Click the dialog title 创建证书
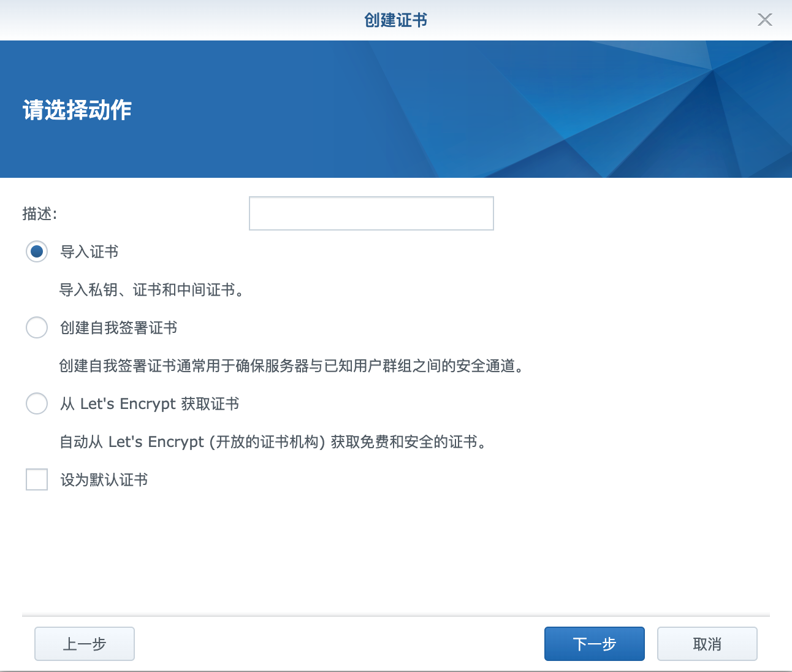Viewport: 792px width, 672px height. (395, 20)
